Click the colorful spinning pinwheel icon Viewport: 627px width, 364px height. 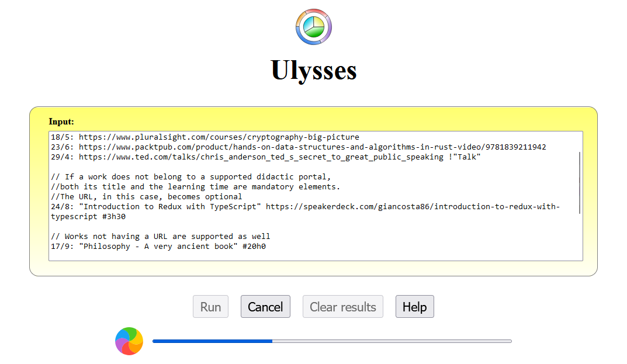(x=129, y=341)
